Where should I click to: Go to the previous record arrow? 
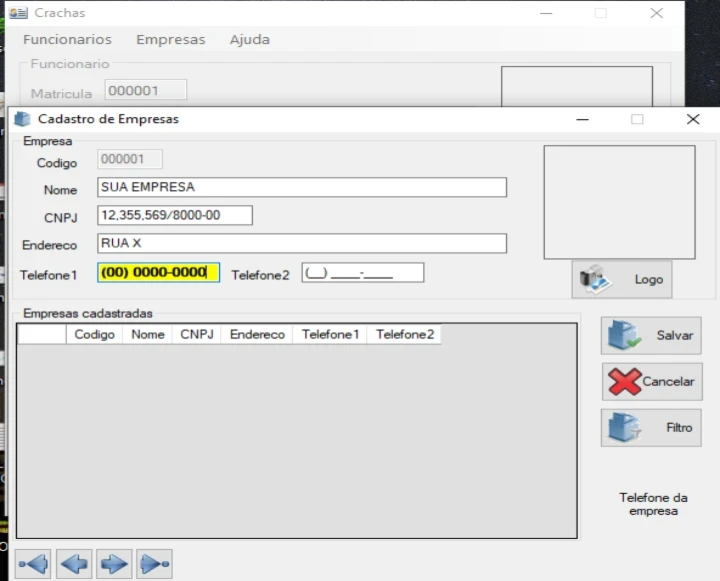[x=74, y=564]
